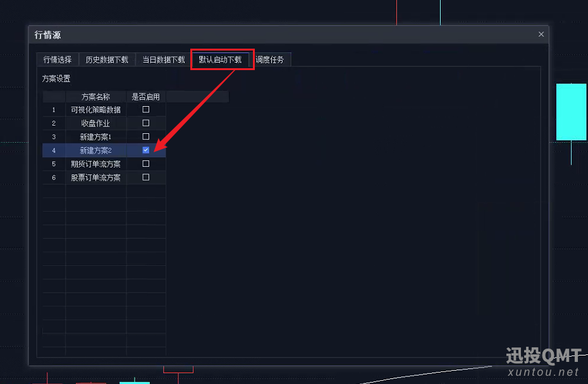Switch to the 行情选择 tab
This screenshot has height=384, width=588.
(x=58, y=59)
